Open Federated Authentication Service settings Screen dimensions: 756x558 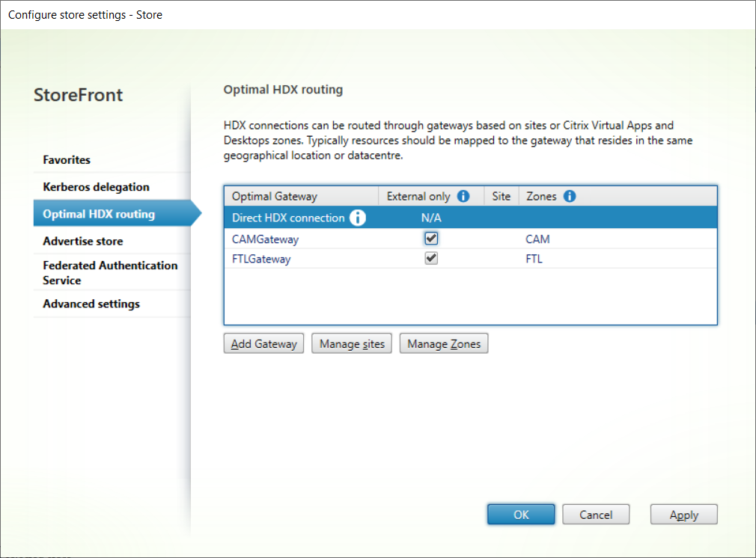coord(110,273)
